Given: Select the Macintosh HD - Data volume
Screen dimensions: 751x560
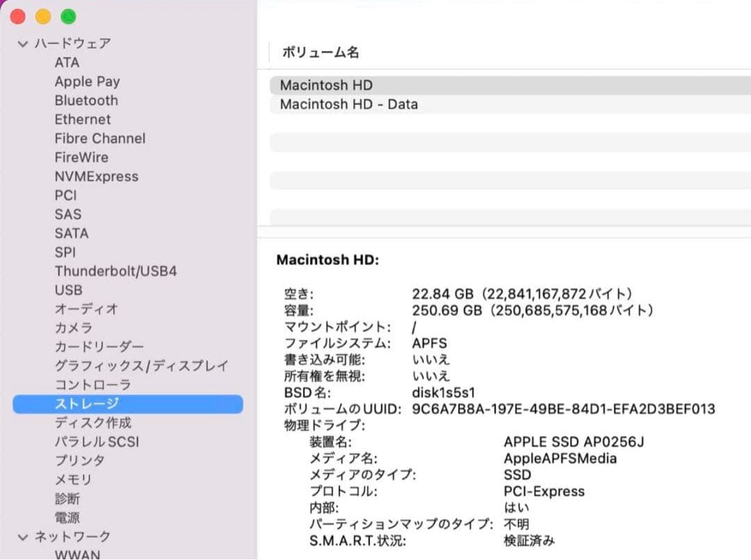Looking at the screenshot, I should [348, 104].
